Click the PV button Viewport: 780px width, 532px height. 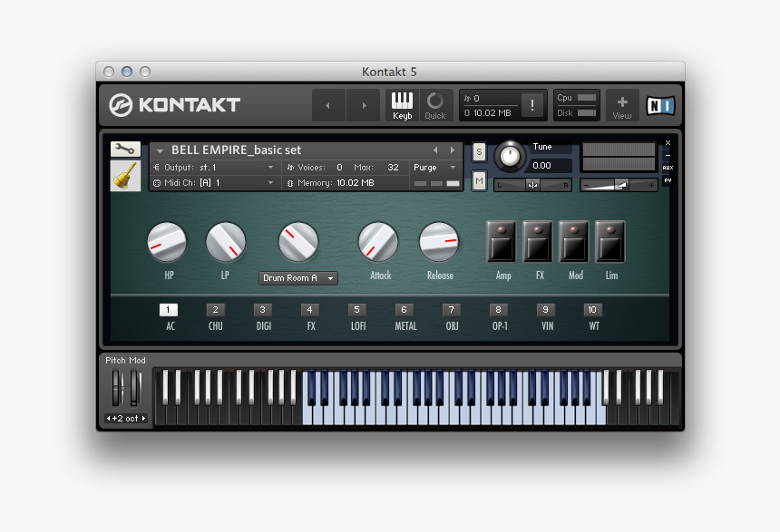tap(668, 181)
